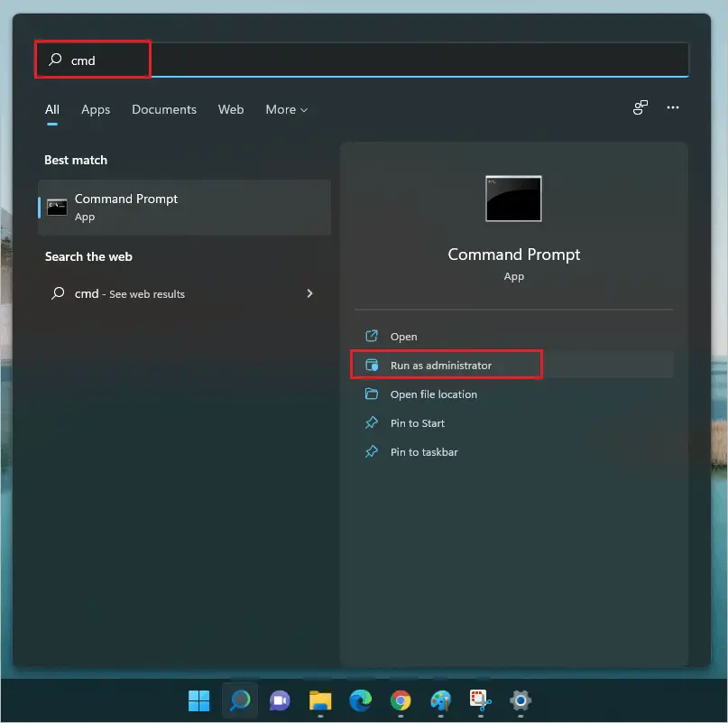Open the Windows Start button on taskbar
The image size is (728, 723).
coord(199,700)
